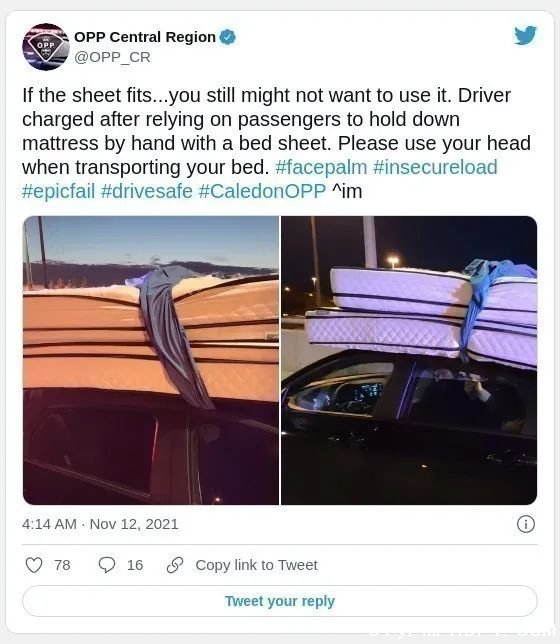Click Copy link to Tweet
Image resolution: width=560 pixels, height=644 pixels.
tap(256, 565)
